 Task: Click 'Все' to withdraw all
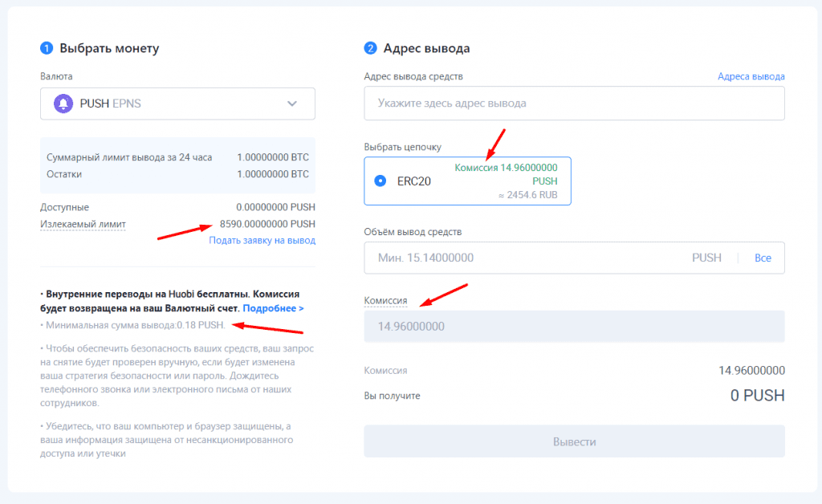point(763,258)
